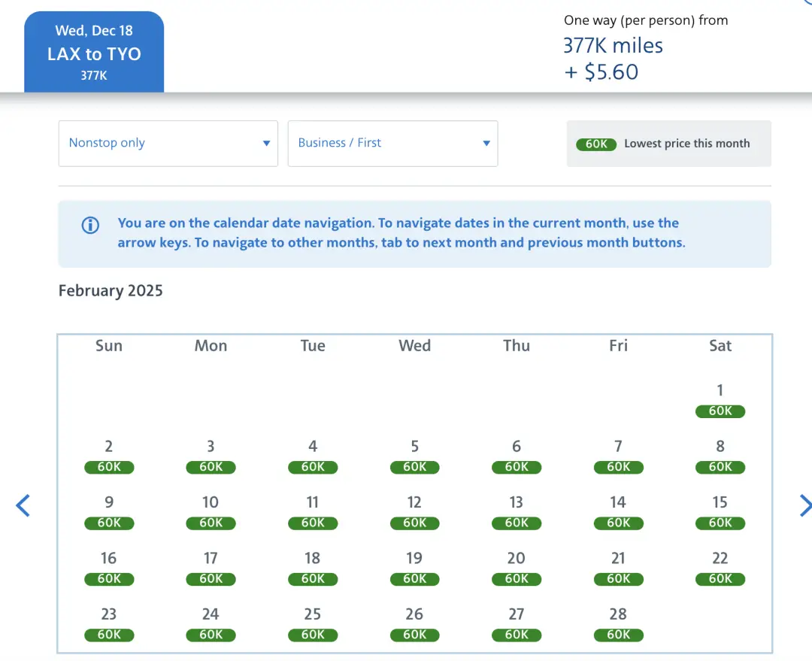812x661 pixels.
Task: Choose Friday February 28 fare
Action: pos(618,623)
